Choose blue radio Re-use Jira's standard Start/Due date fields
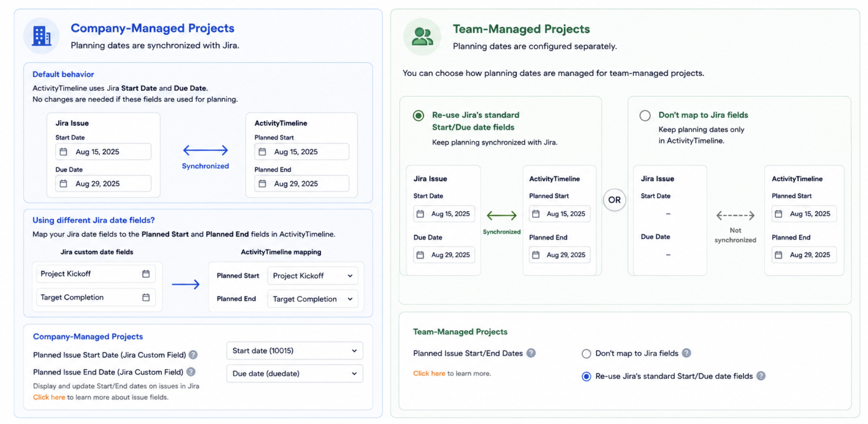Viewport: 868px width, 424px height. pos(586,377)
